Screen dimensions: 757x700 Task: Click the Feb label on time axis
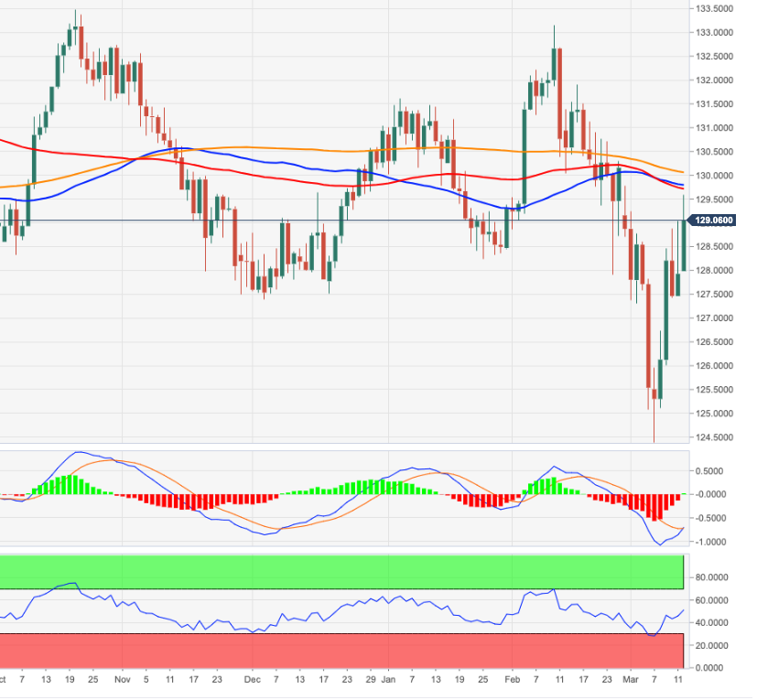[511, 681]
